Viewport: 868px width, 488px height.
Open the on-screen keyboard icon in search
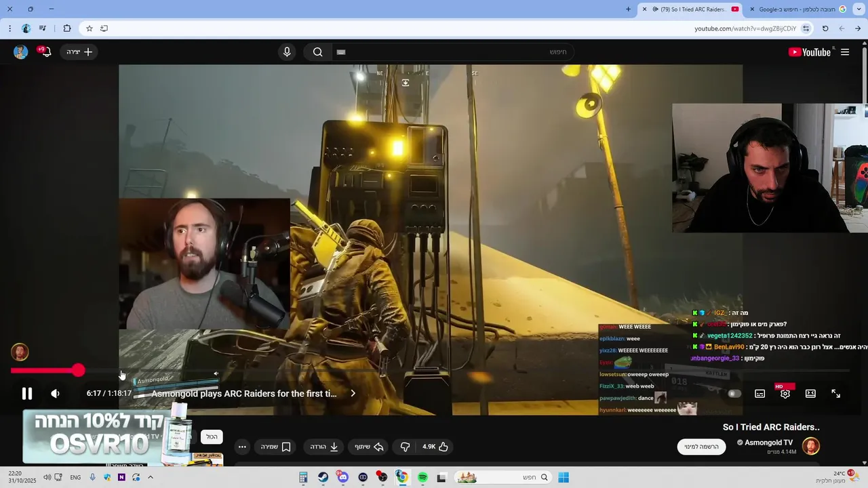[341, 52]
